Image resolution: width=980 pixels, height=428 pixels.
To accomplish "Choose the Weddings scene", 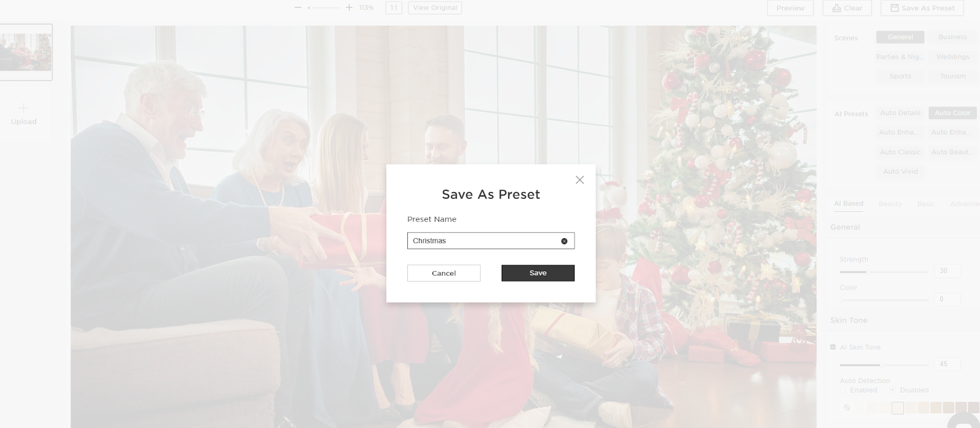I will 952,57.
